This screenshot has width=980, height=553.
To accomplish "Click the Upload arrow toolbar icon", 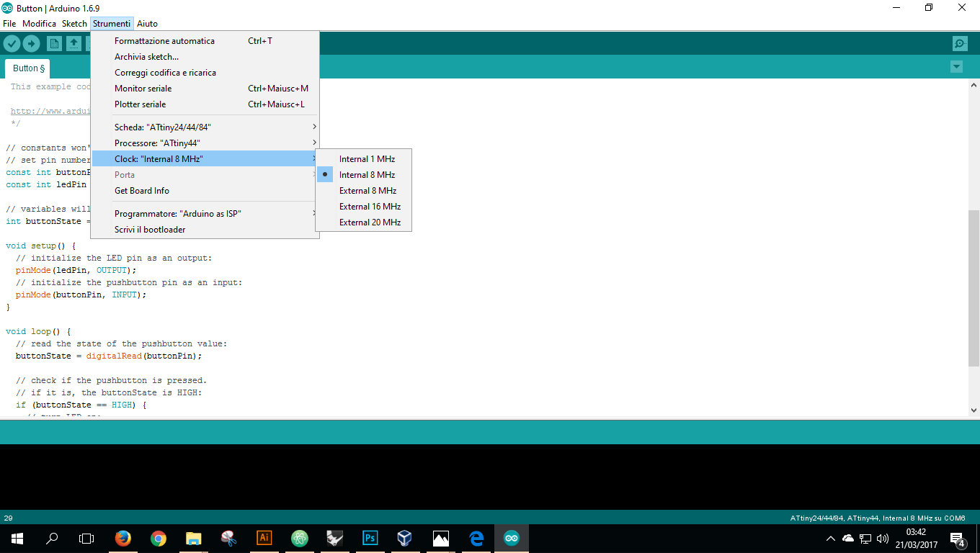I will [31, 44].
